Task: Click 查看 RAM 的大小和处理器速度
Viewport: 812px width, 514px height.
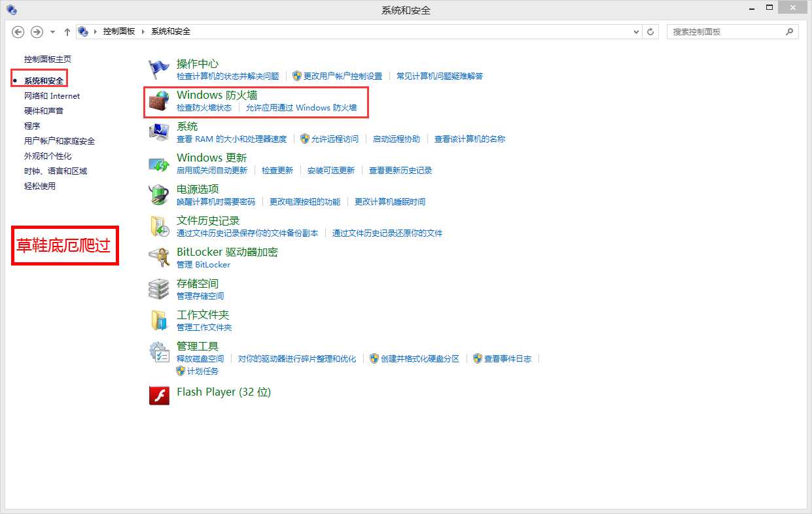Action: (232, 139)
